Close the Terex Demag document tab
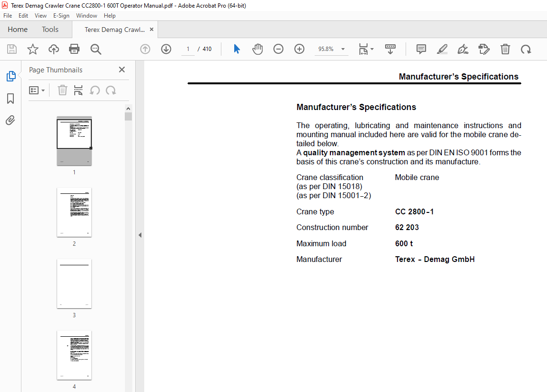This screenshot has width=547, height=392. tap(151, 30)
